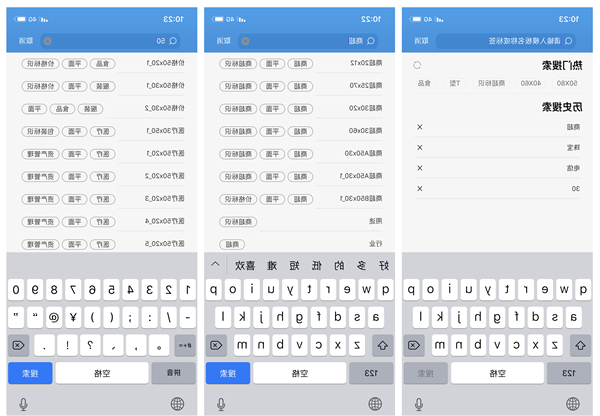The width and height of the screenshot is (600, 416).
Task: Open the 行业 result row
Action: tap(299, 244)
